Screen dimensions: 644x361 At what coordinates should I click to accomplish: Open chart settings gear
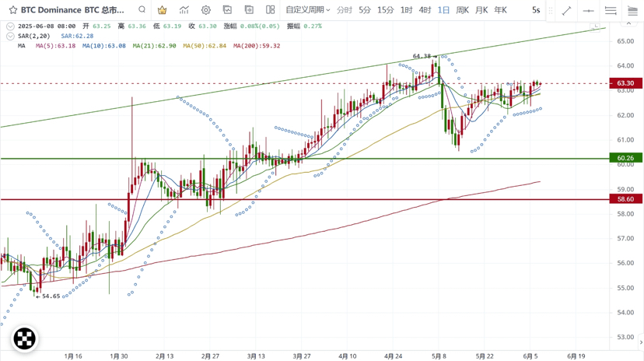(x=206, y=10)
